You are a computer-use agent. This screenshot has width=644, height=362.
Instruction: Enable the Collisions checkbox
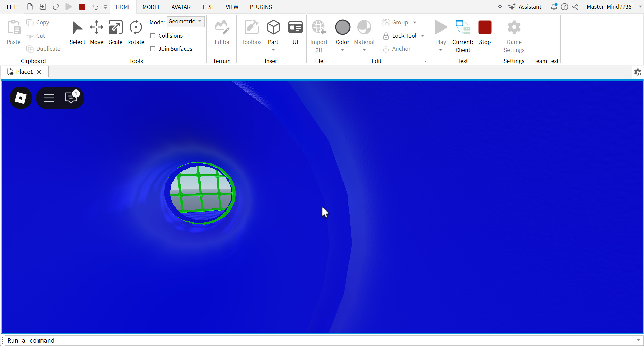point(153,36)
